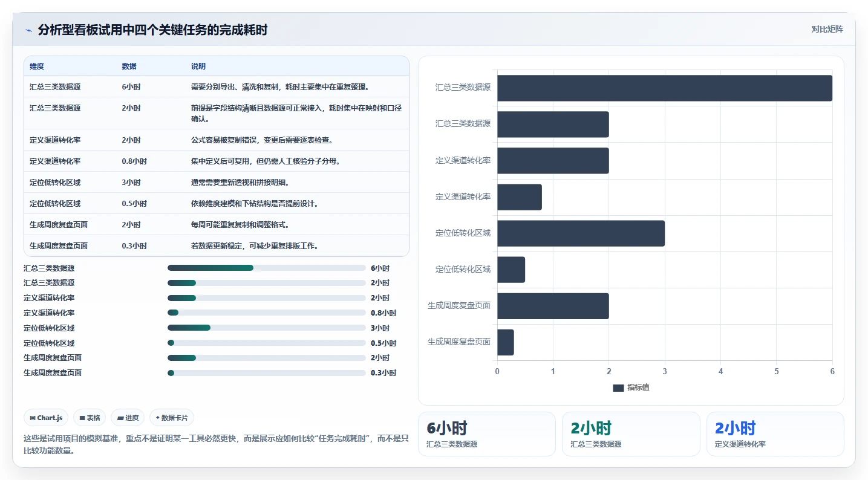This screenshot has height=480, width=868.
Task: Click description 若数据更新稳定
Action: pos(255,246)
